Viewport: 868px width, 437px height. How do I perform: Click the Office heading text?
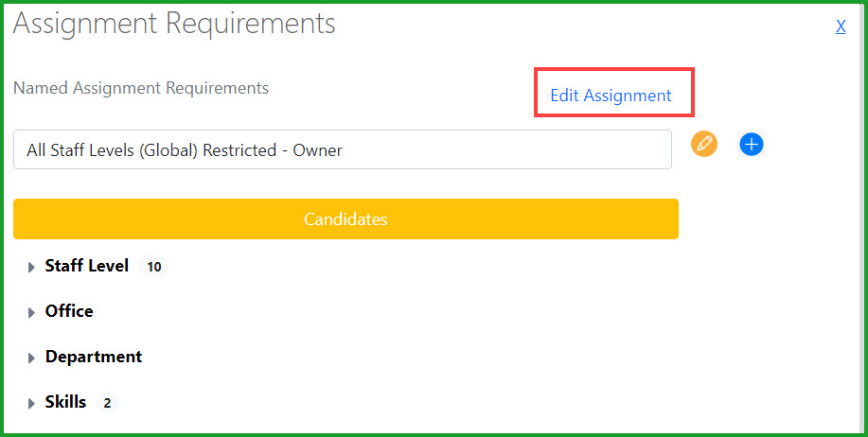[69, 311]
